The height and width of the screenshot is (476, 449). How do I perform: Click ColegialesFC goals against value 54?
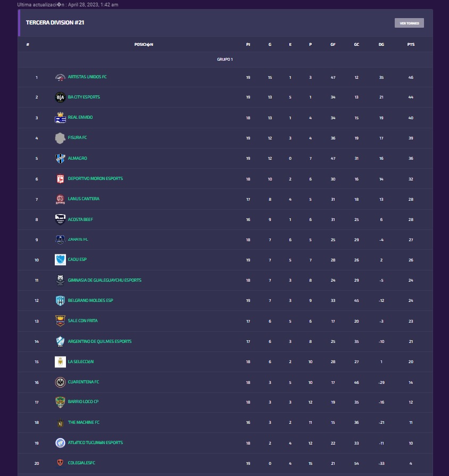tap(356, 464)
